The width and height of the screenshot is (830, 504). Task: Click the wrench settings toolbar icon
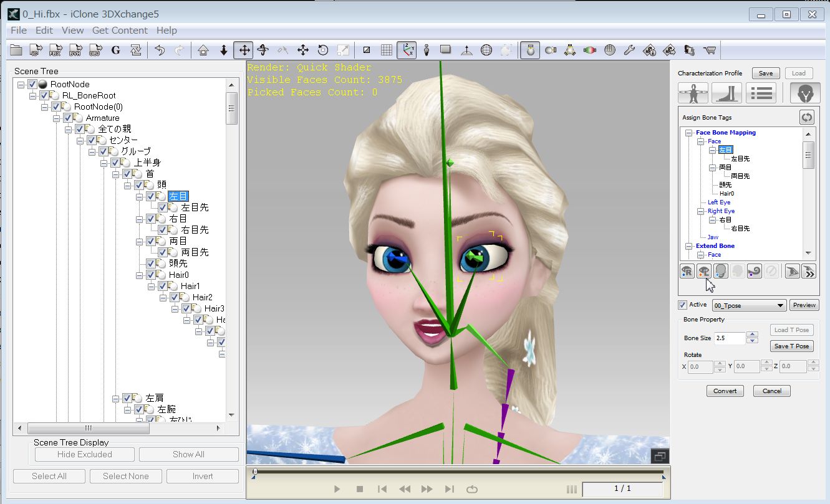click(629, 50)
